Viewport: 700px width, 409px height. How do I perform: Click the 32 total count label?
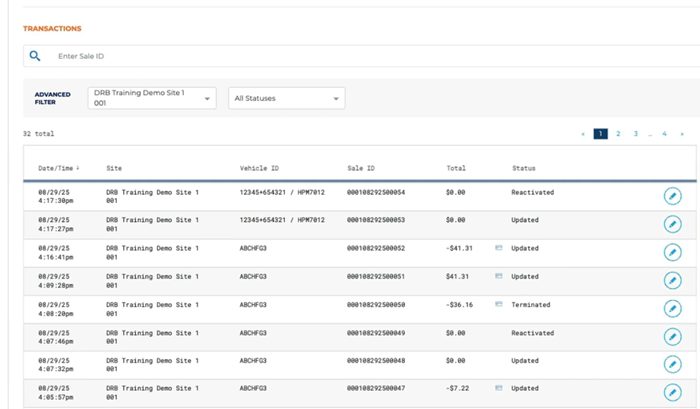coord(38,134)
